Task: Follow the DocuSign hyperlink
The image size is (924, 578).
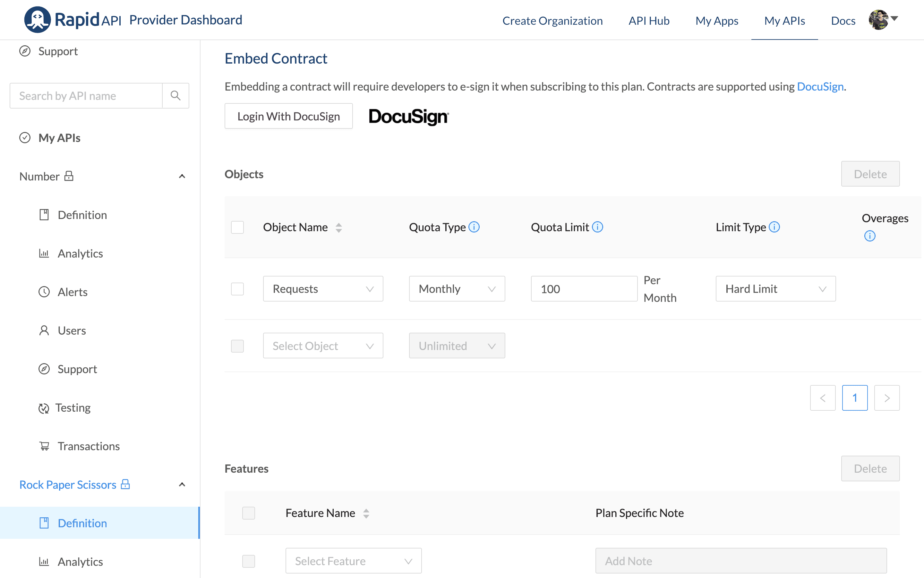Action: [x=820, y=86]
